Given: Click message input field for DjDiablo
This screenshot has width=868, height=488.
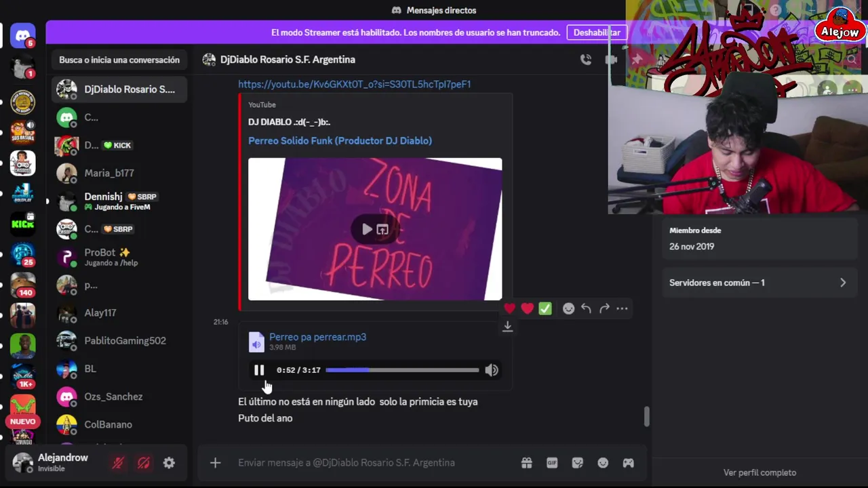Looking at the screenshot, I should (373, 463).
